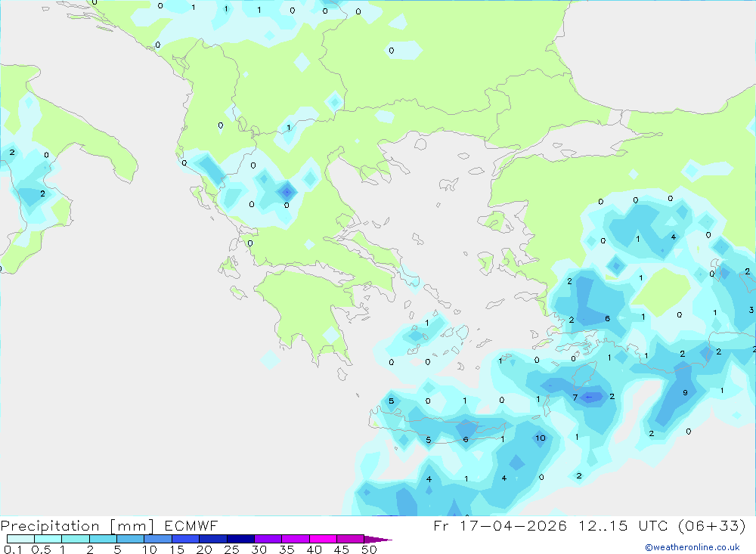Select the 30–35 mm purple legend swatch
The height and width of the screenshot is (554, 756).
point(268,539)
